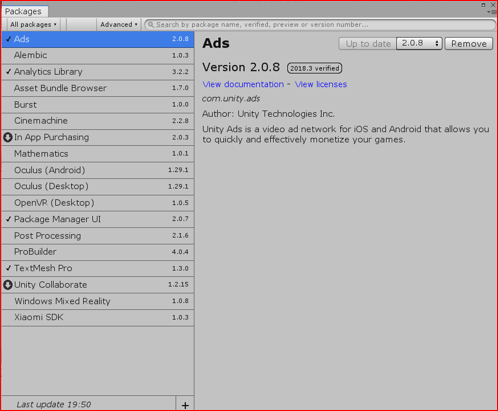
Task: Click version number 1.29.1 of Oculus (Android)
Action: coord(178,170)
